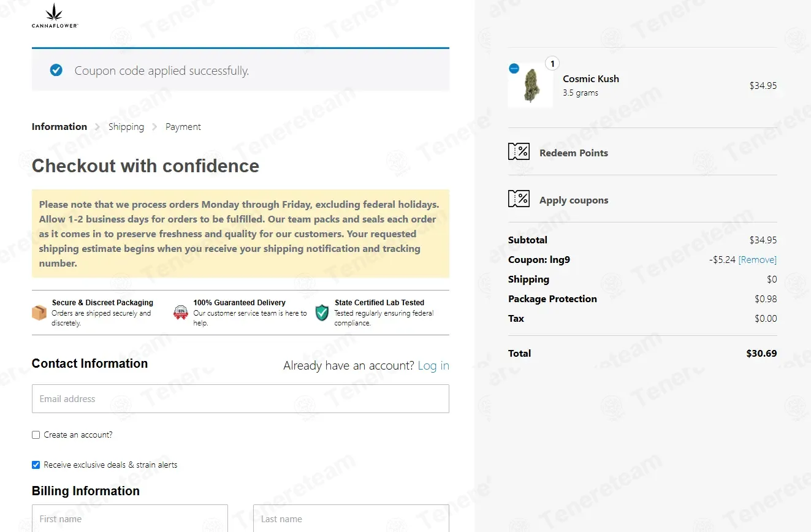The image size is (811, 532).
Task: Click the blue success checkmark icon
Action: click(56, 70)
